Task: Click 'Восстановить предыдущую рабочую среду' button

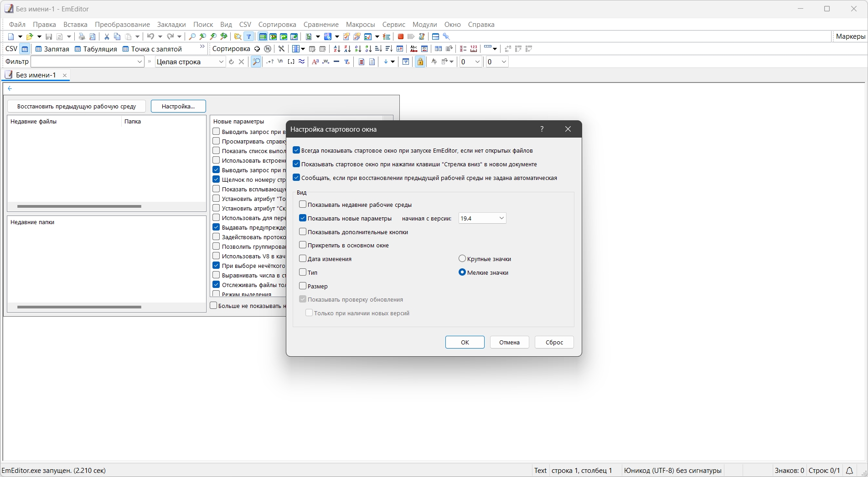Action: pyautogui.click(x=77, y=106)
